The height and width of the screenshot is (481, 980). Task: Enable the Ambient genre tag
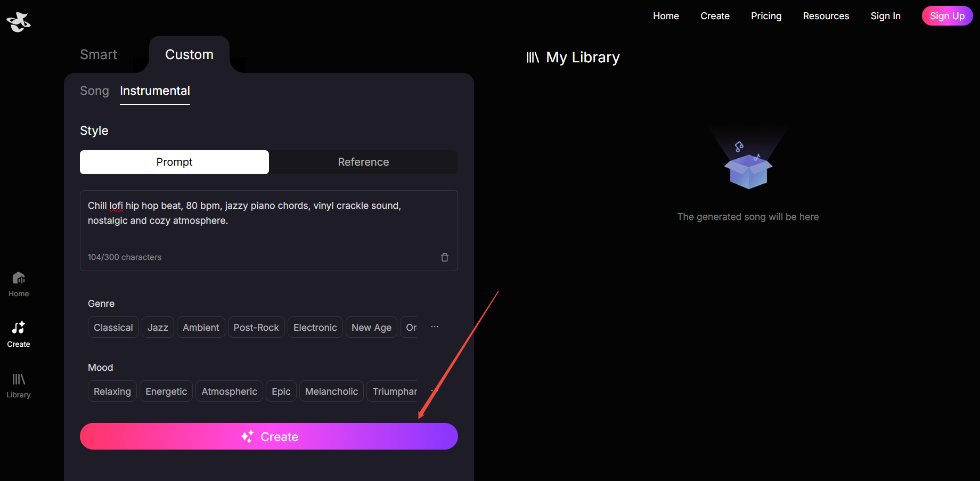click(x=201, y=328)
